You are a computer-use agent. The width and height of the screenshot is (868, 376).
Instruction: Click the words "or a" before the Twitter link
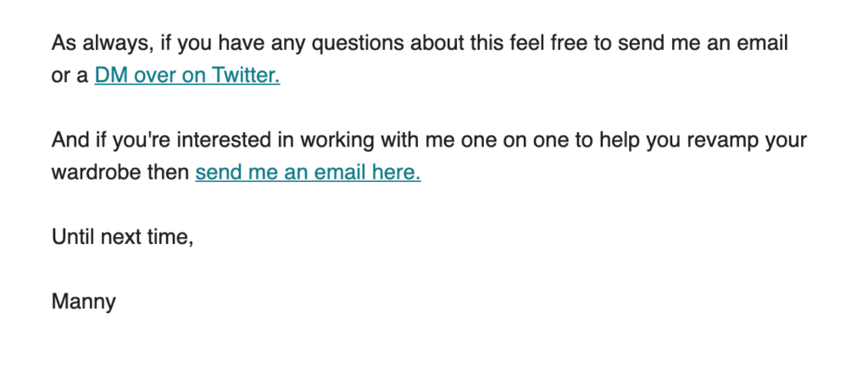(x=70, y=75)
